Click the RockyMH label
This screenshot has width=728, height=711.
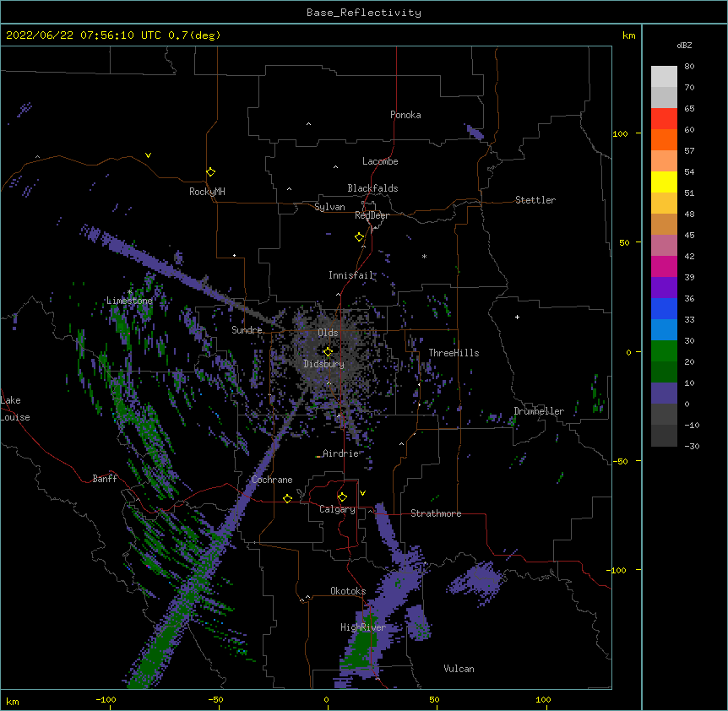(207, 192)
